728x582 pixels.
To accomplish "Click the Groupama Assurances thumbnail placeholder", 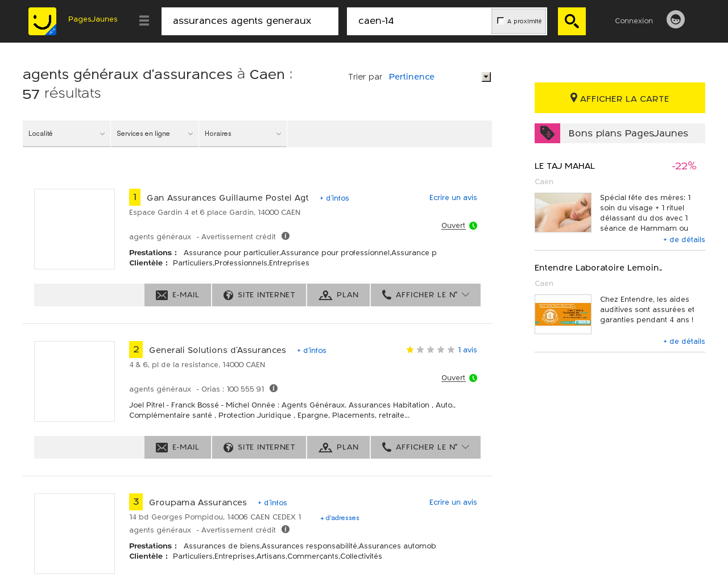I will [x=75, y=534].
